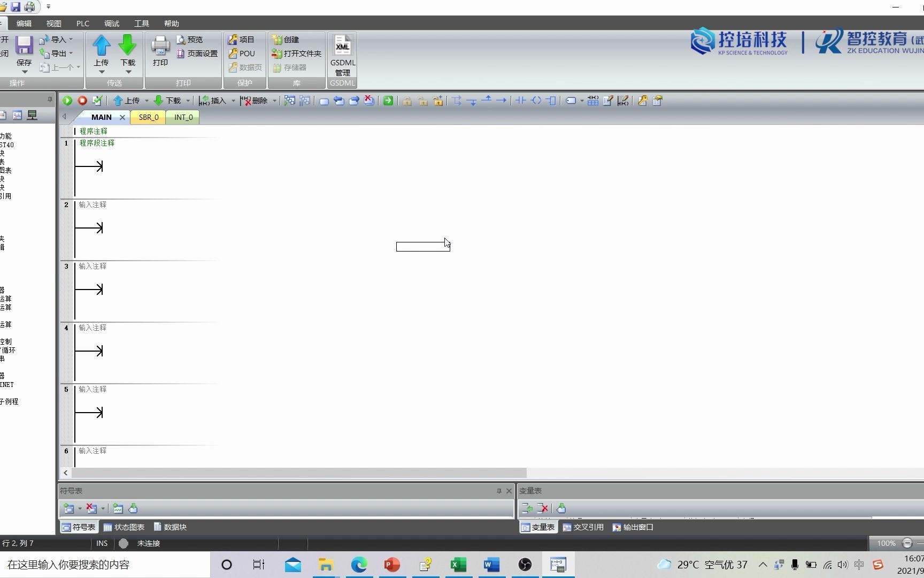Switch to the 状态图表 panel tab
This screenshot has height=578, width=924.
[x=126, y=527]
